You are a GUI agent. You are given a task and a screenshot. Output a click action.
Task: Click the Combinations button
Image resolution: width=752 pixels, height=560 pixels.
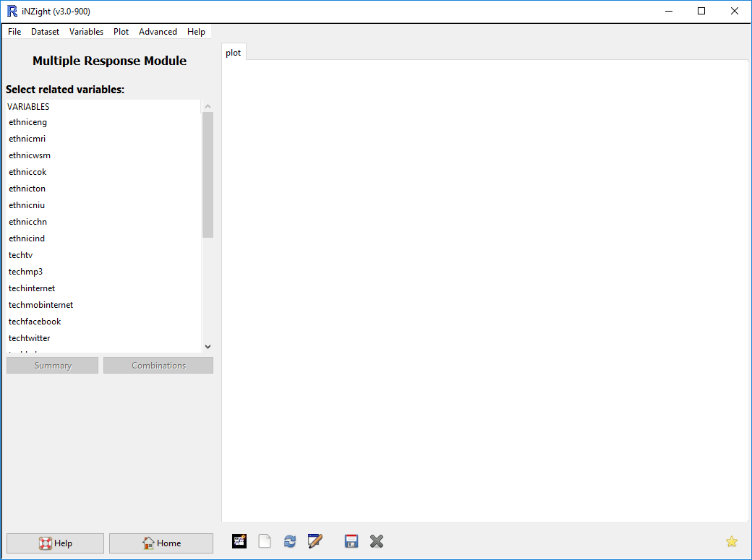158,365
